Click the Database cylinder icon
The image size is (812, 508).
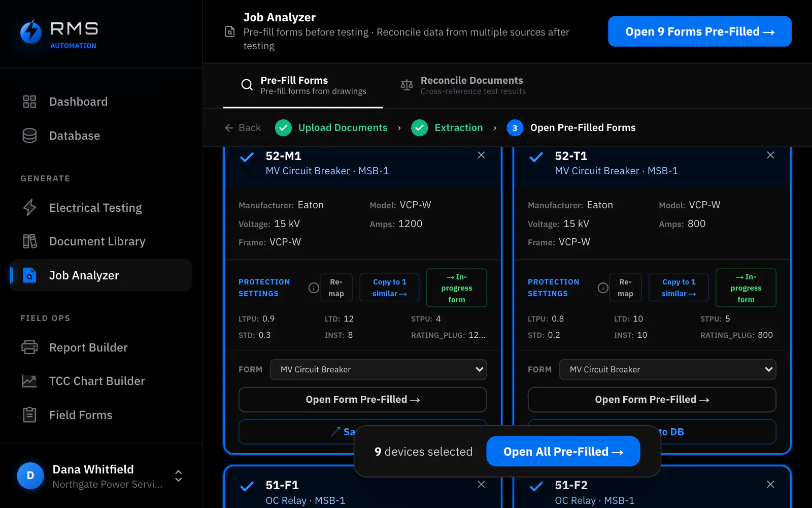[29, 136]
